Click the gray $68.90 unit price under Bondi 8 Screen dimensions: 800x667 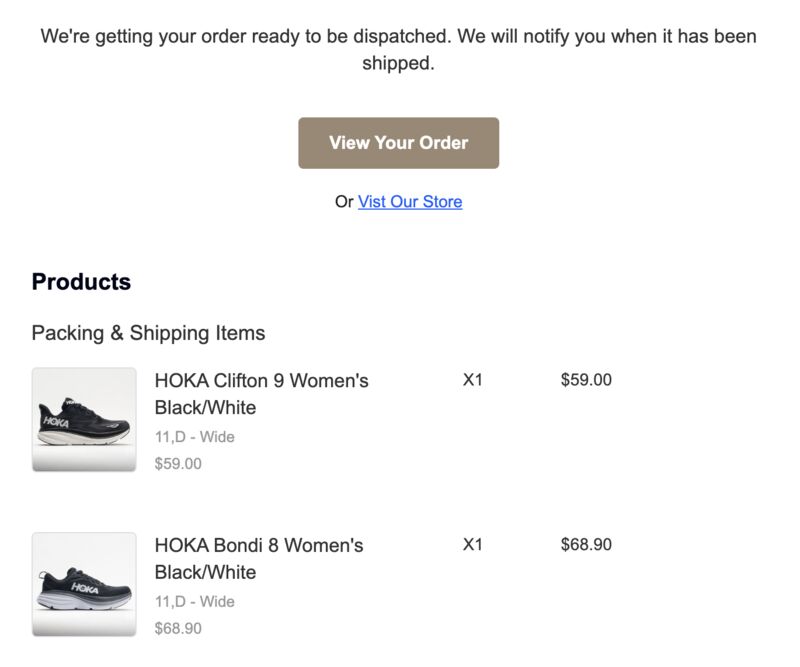point(178,628)
